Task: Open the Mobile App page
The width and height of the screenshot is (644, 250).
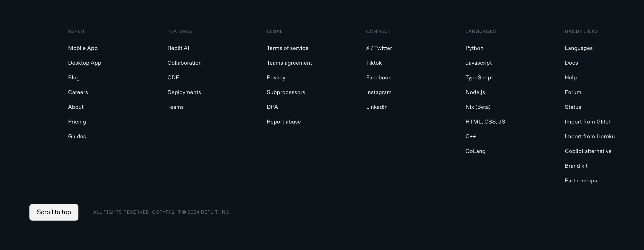Action: click(x=83, y=48)
